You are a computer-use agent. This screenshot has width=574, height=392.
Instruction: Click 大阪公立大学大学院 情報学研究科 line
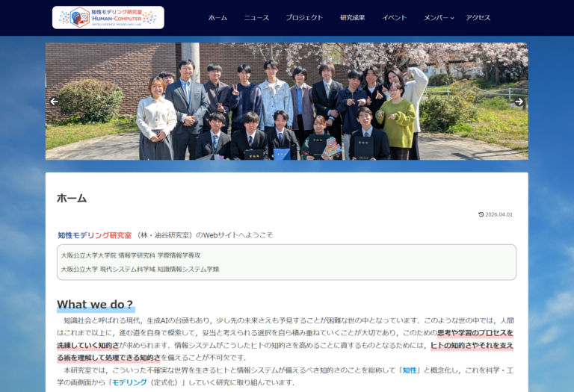pos(130,255)
